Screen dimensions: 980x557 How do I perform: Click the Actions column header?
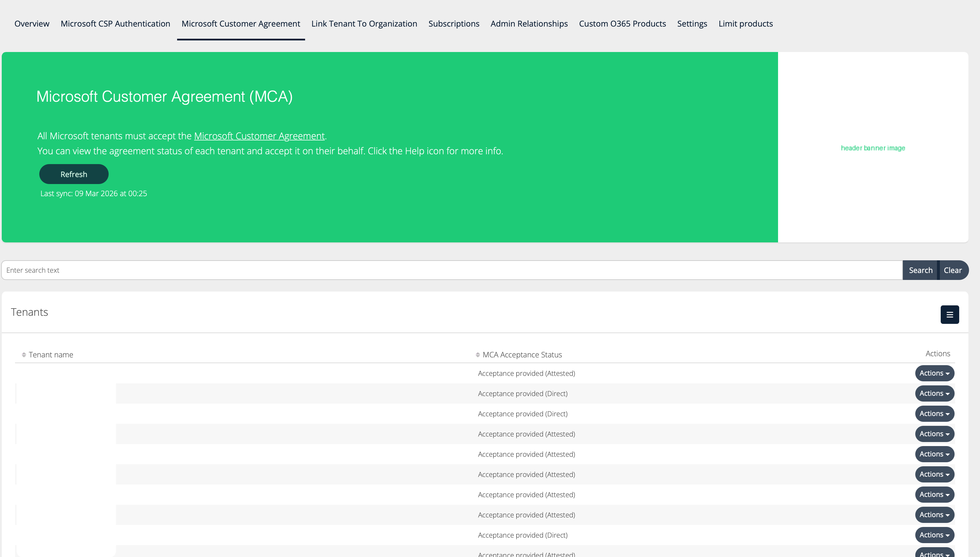pos(938,354)
